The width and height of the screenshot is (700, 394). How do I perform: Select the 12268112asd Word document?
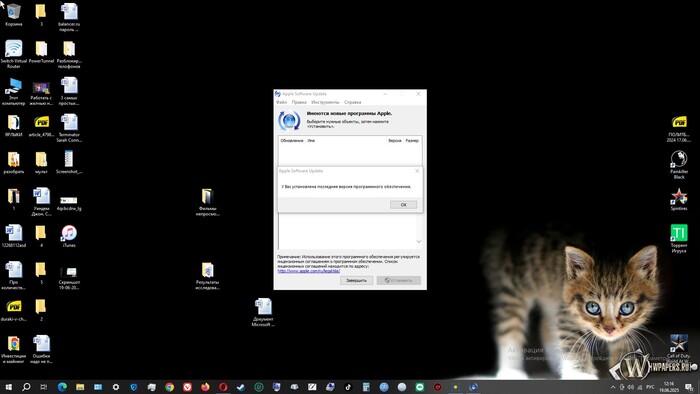pyautogui.click(x=13, y=236)
